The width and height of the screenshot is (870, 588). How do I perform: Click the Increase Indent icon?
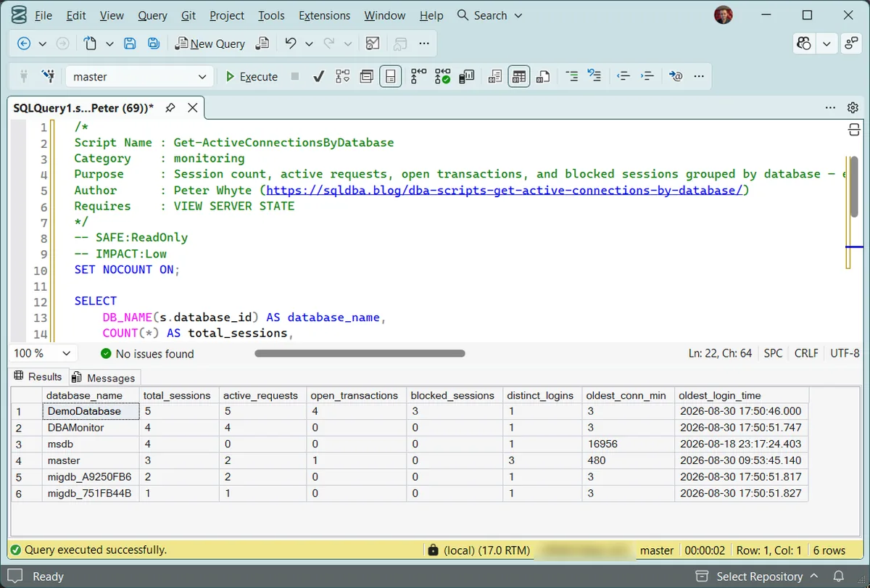tap(647, 76)
